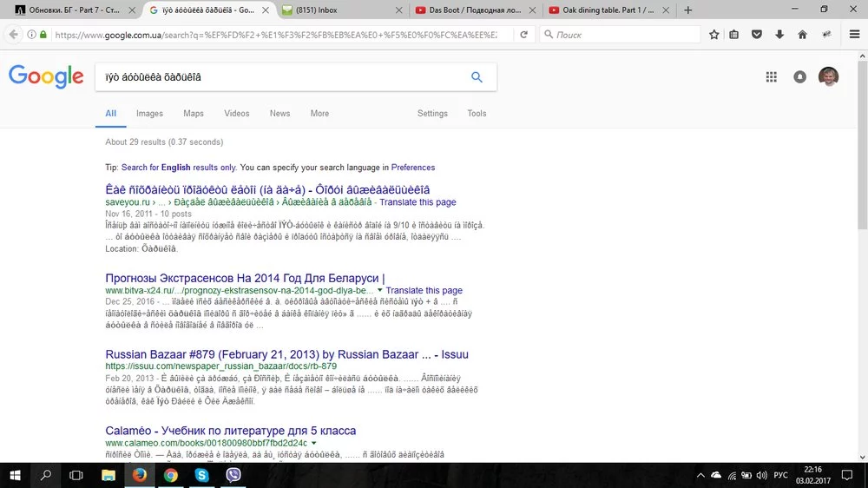Show hidden system tray icons chevron
The height and width of the screenshot is (488, 868).
point(700,475)
